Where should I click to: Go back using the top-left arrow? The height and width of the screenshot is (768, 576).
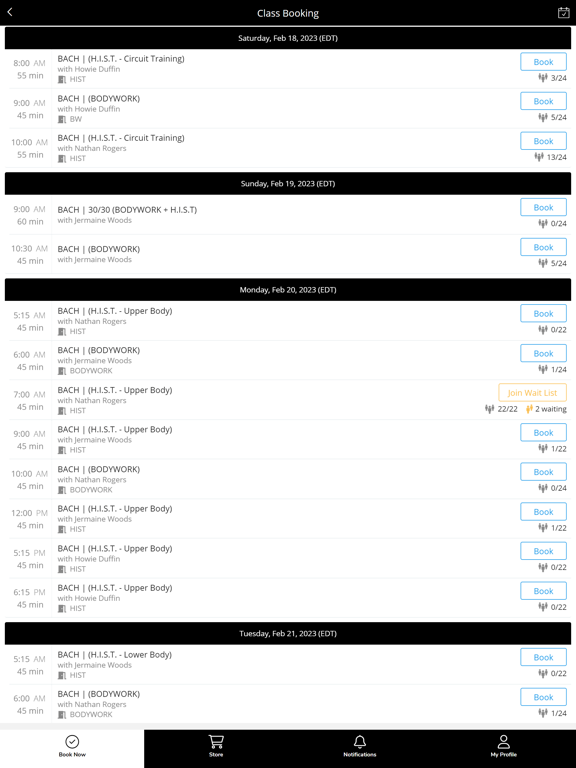tap(10, 12)
